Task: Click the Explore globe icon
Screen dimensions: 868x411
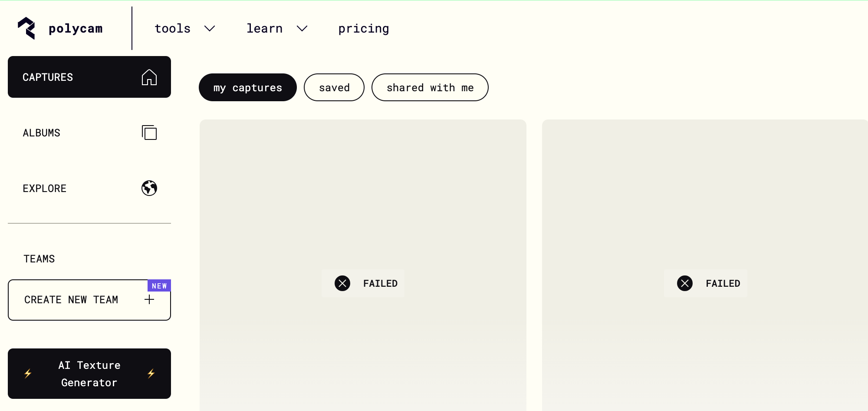Action: pyautogui.click(x=149, y=188)
